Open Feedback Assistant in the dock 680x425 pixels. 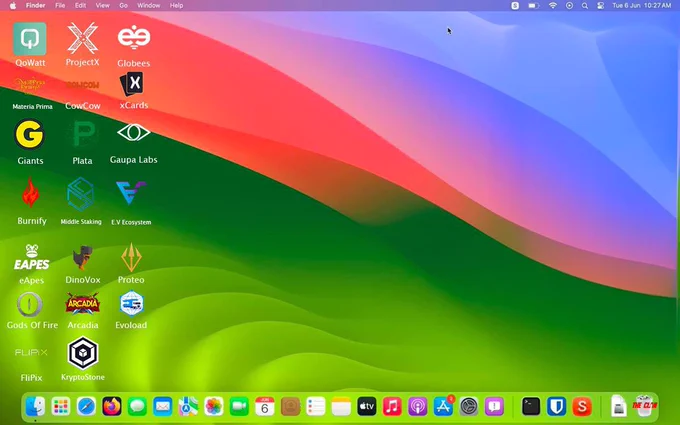(x=494, y=406)
